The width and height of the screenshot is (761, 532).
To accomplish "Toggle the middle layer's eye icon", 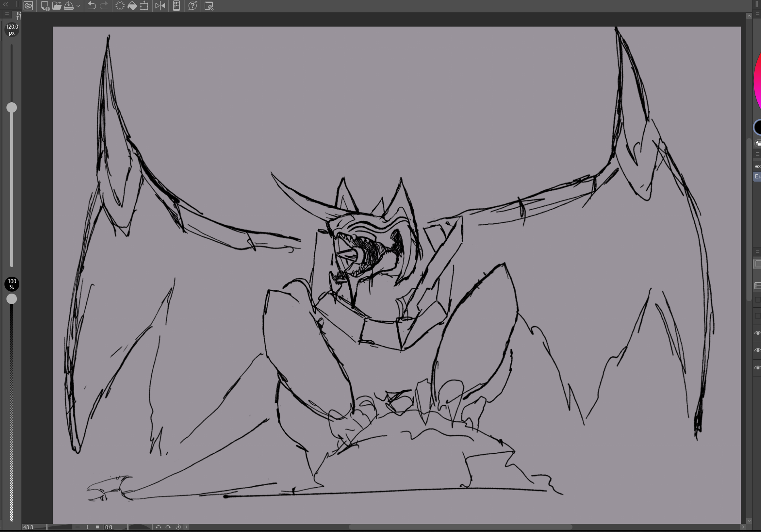I will (x=757, y=350).
